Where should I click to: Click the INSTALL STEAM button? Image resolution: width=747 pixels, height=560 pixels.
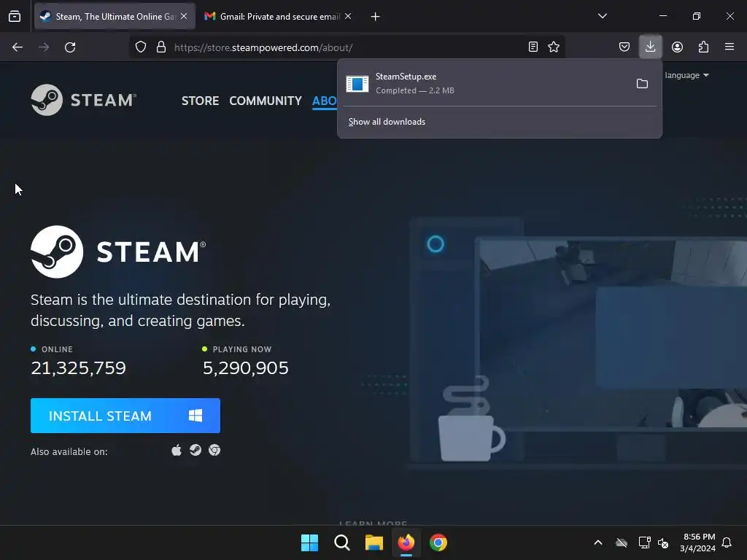(125, 416)
